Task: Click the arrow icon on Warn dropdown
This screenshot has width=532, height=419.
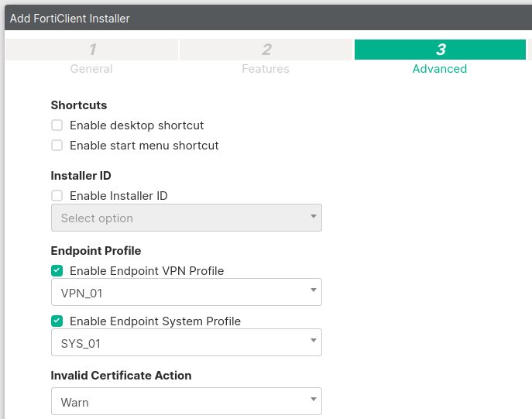Action: 313,400
